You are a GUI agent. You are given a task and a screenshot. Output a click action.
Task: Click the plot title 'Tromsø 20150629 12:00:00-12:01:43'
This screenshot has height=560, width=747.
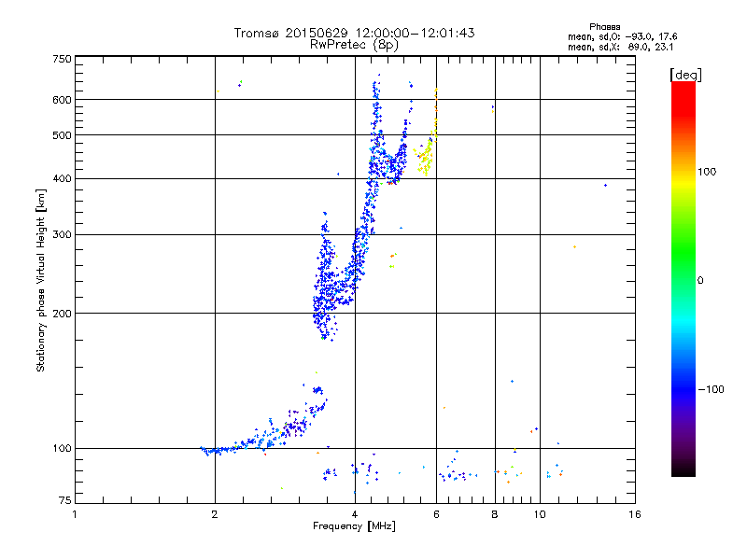(x=354, y=33)
